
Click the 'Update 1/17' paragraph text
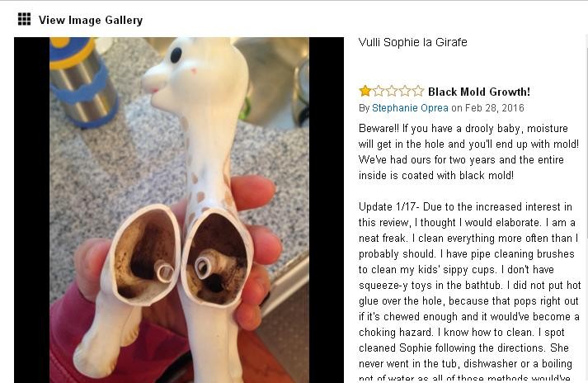[469, 293]
